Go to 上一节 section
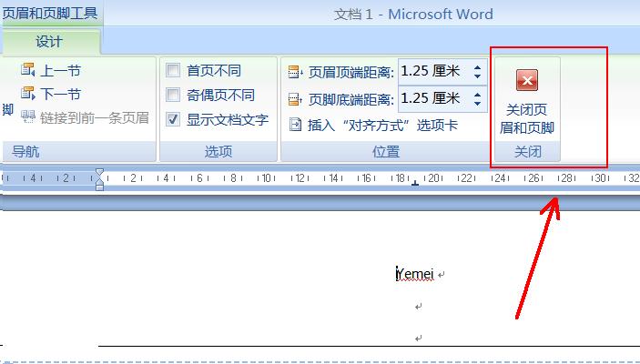Image resolution: width=640 pixels, height=364 pixels. click(60, 71)
